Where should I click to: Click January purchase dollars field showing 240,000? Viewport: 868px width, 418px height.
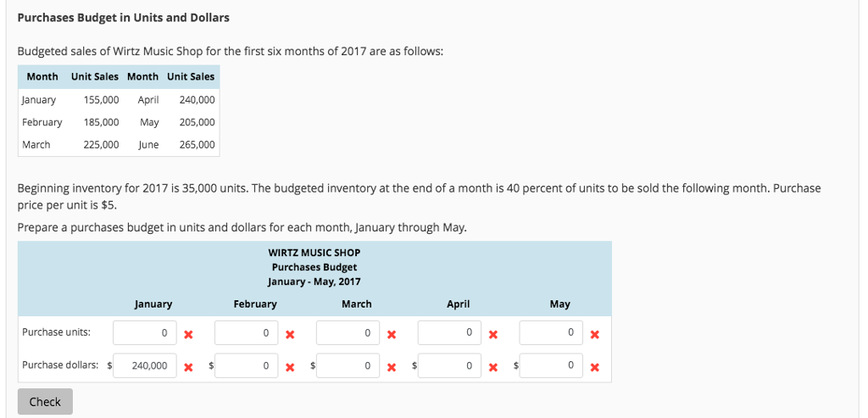(x=145, y=366)
